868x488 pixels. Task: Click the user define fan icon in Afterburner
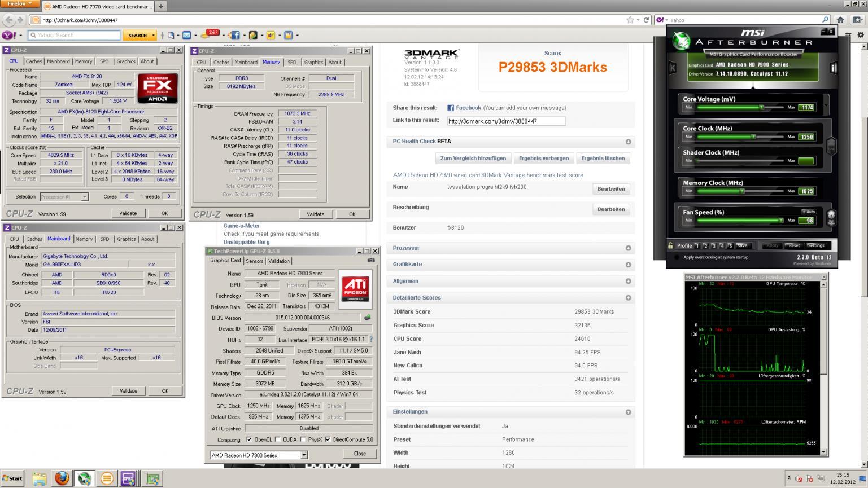831,217
